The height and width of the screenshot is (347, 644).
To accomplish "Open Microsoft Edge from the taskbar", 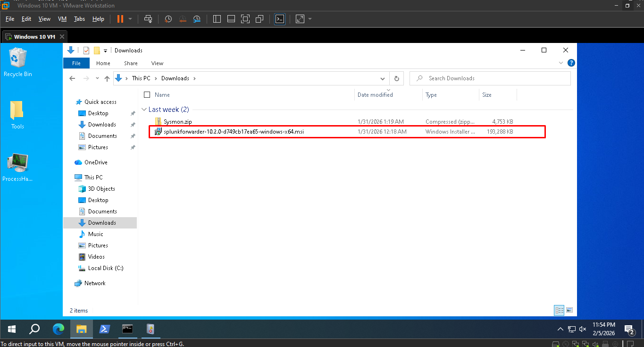I will (58, 329).
